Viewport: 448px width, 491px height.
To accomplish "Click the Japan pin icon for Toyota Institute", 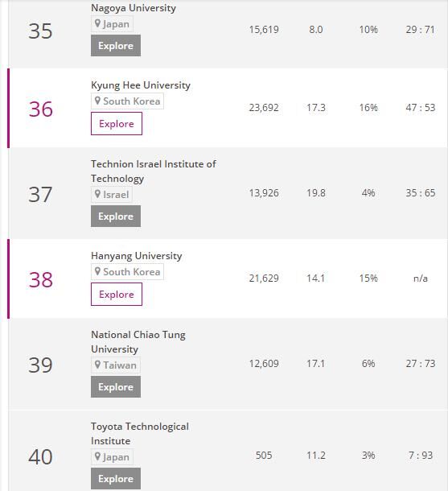I will coord(97,456).
